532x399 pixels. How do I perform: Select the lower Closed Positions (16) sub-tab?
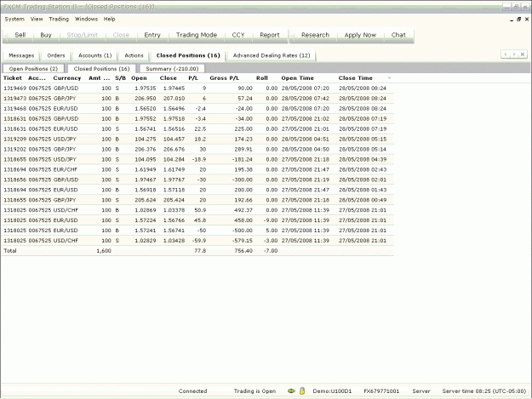(101, 68)
